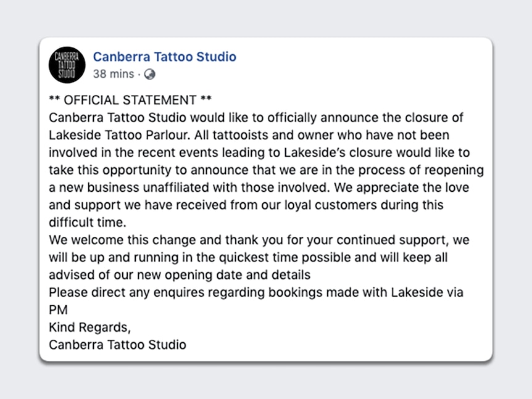The image size is (532, 399).
Task: Click the standalone "PM" line
Action: pos(59,310)
